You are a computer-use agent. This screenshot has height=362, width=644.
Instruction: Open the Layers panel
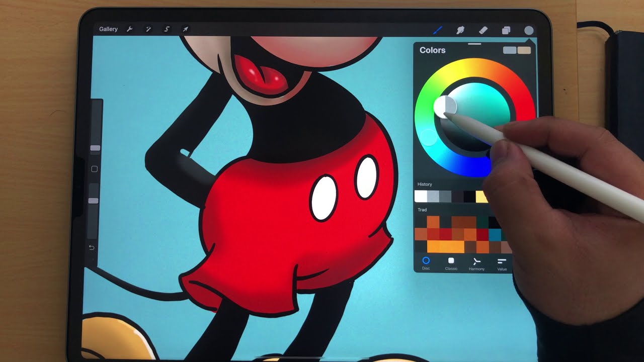tap(506, 31)
